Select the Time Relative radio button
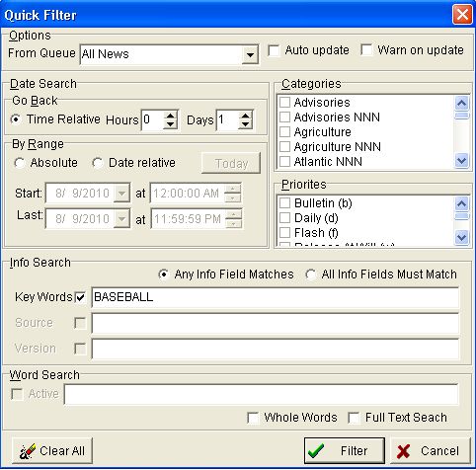This screenshot has height=470, width=476. click(16, 119)
